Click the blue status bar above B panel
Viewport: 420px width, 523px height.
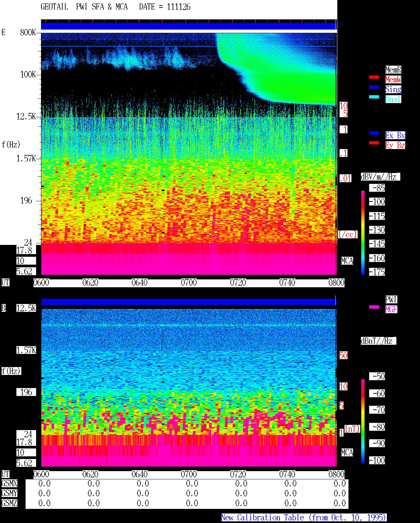189,302
